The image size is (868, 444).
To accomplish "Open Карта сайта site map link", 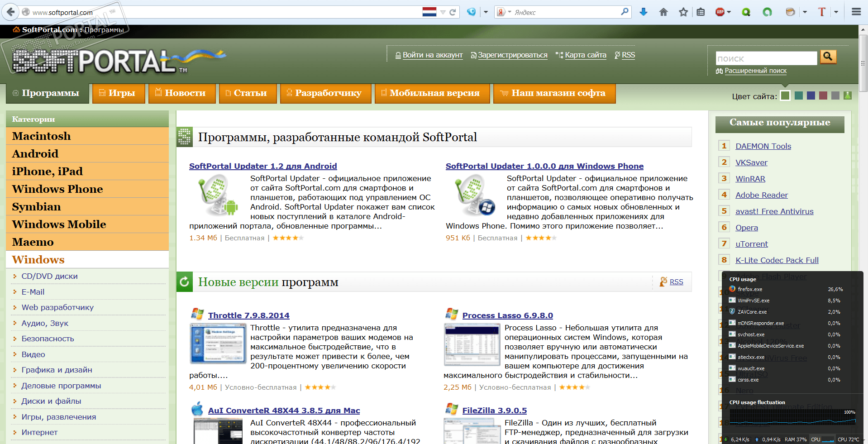I will (586, 55).
